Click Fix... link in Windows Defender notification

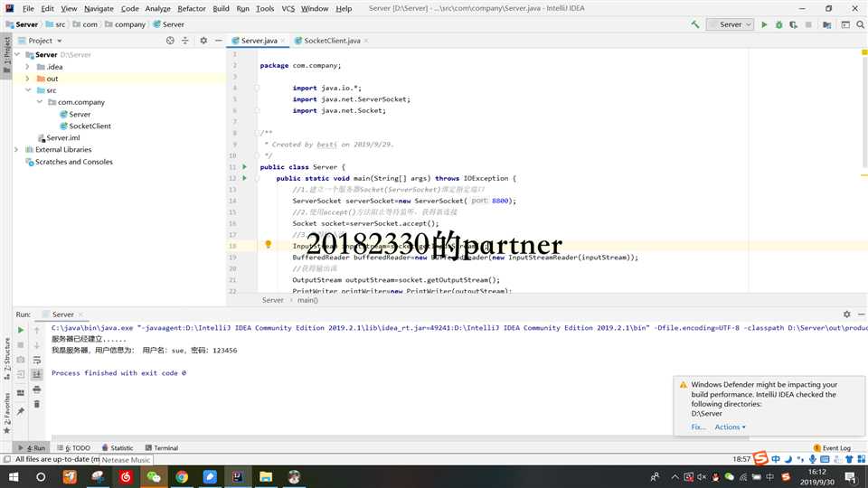click(698, 427)
